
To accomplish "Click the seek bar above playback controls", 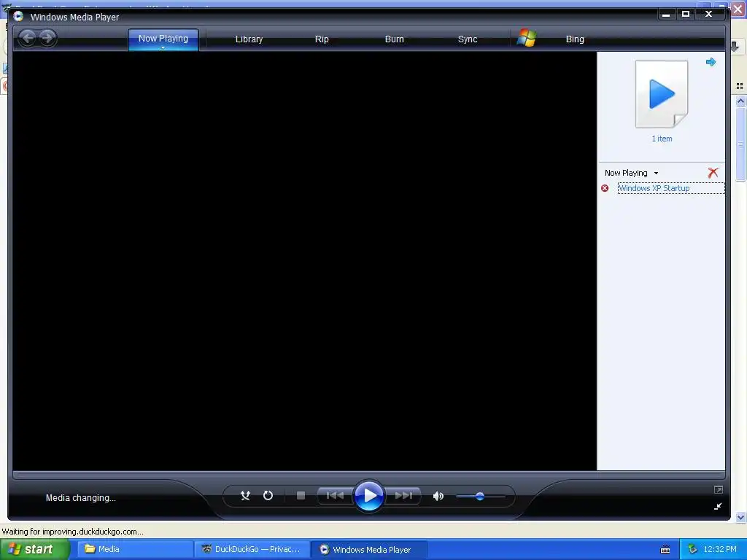I will (368, 475).
